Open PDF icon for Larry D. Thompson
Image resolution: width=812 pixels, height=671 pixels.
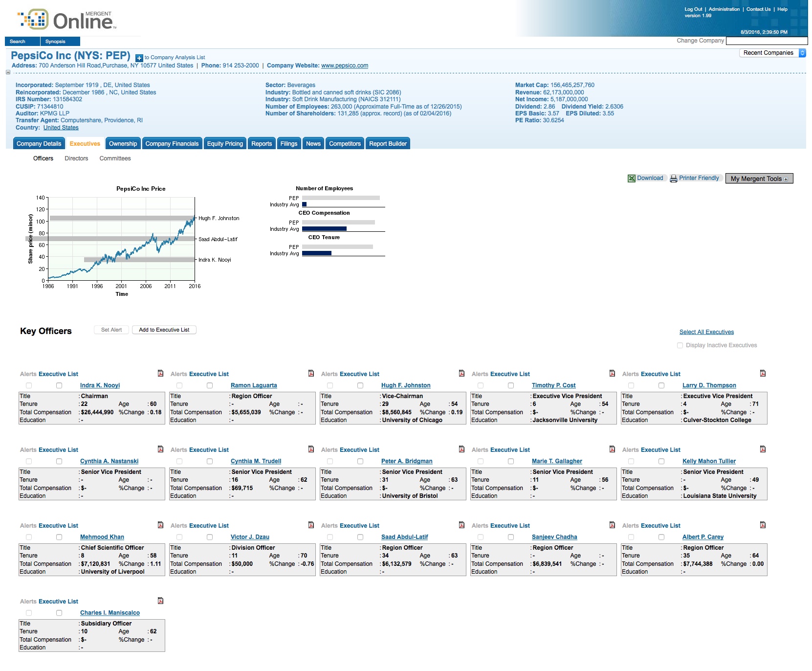click(x=763, y=374)
